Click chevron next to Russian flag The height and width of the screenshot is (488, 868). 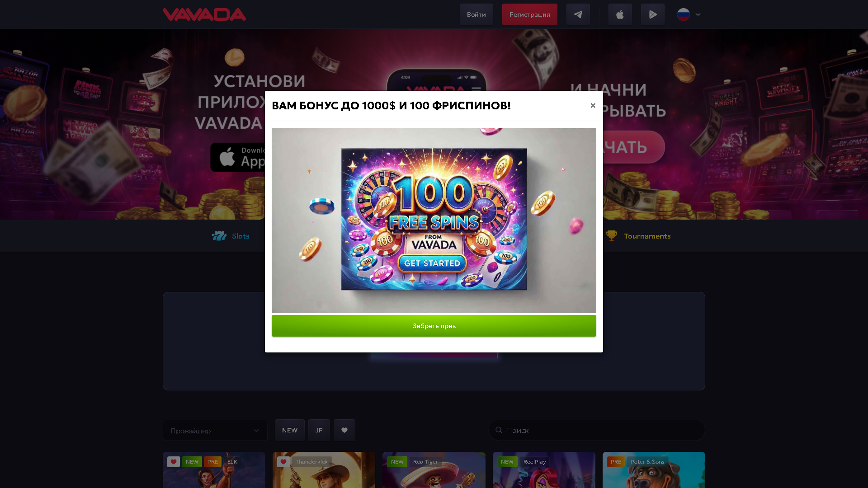[698, 14]
